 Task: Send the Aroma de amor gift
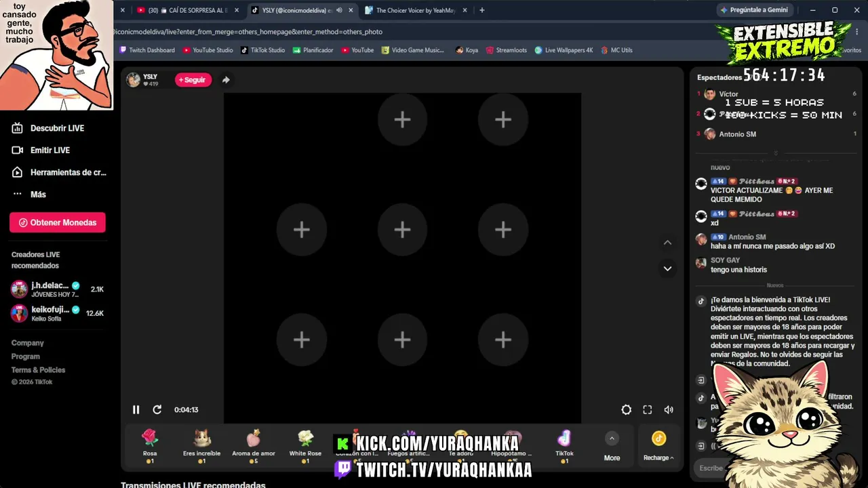(254, 446)
